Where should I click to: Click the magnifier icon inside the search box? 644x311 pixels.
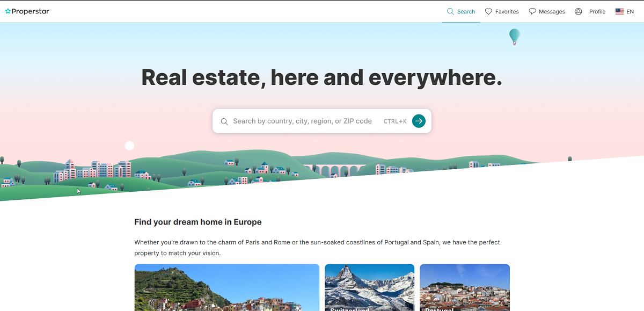tap(224, 121)
